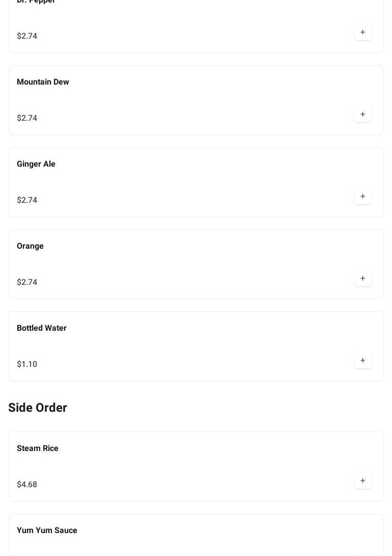Open the Mountain Dew item name
Viewport: 392px width, 556px height.
click(43, 82)
